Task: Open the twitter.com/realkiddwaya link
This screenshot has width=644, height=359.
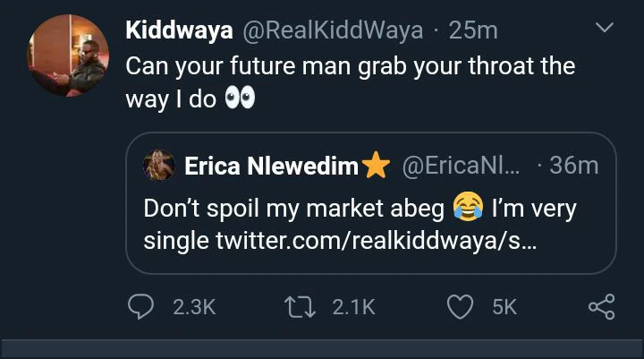Action: [x=375, y=242]
